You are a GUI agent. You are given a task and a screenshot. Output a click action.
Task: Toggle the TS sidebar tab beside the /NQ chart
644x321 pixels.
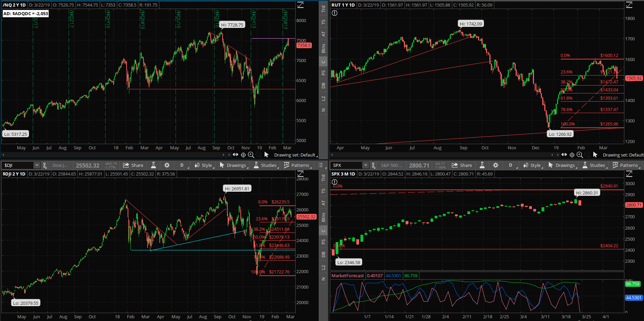[x=323, y=22]
